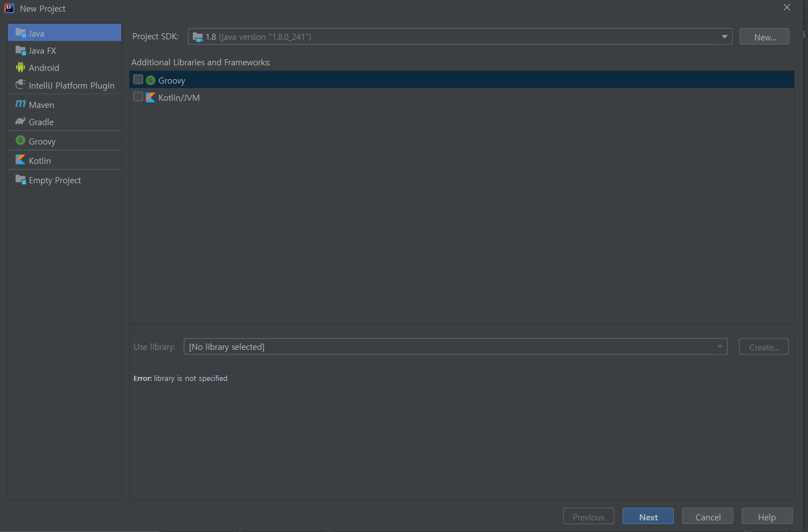808x532 pixels.
Task: Click the IntelliJ IDEA logo in title bar
Action: 9,8
